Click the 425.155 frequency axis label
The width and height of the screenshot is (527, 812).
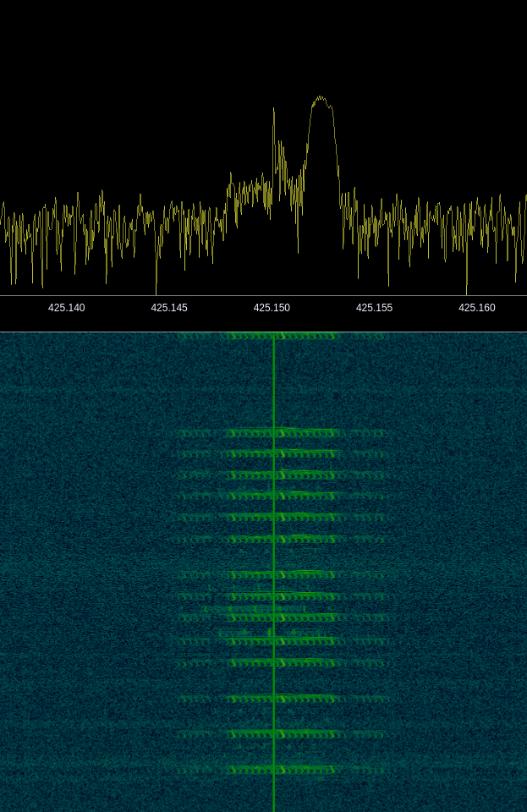(374, 308)
